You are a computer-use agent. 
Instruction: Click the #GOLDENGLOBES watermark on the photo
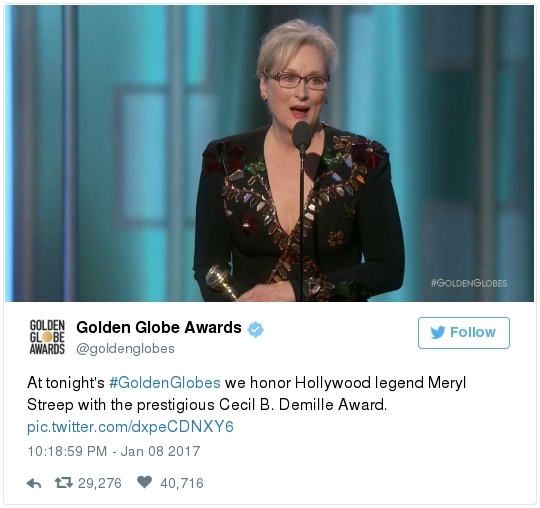click(469, 283)
